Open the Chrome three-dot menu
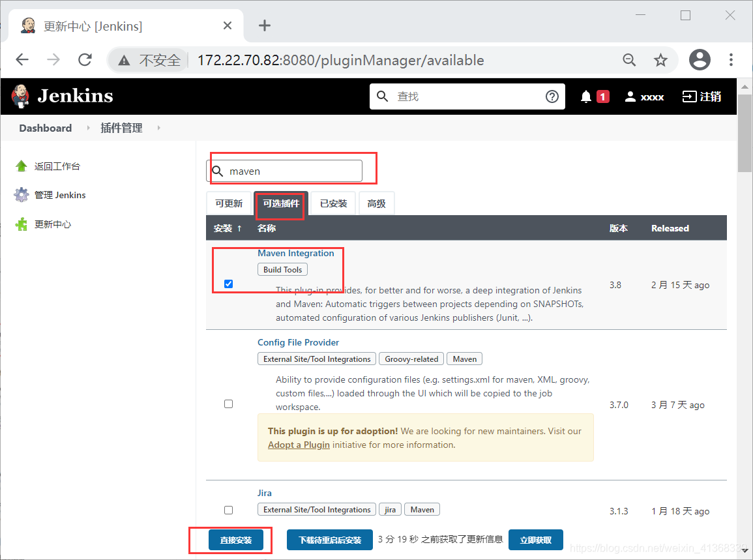Viewport: 753px width, 560px height. click(x=731, y=59)
